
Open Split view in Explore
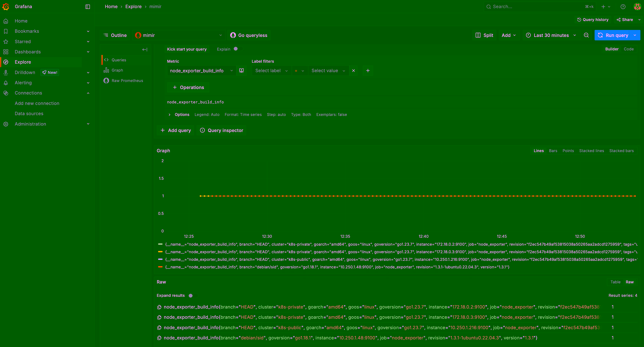tap(484, 35)
